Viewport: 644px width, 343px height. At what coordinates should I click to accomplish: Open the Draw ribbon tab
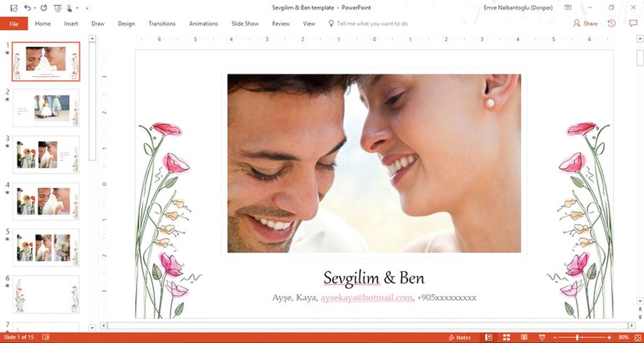98,24
